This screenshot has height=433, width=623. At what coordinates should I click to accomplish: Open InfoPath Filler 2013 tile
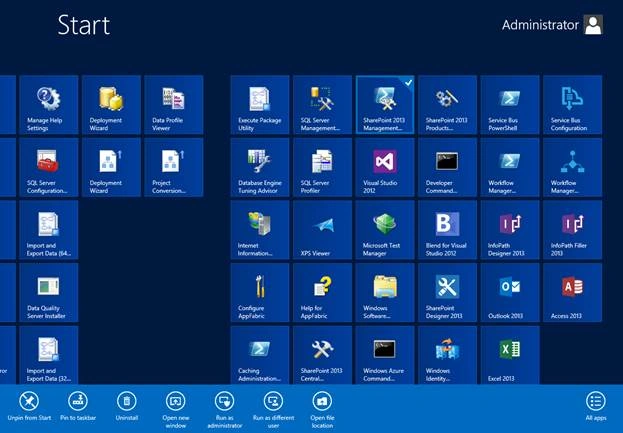(x=573, y=230)
